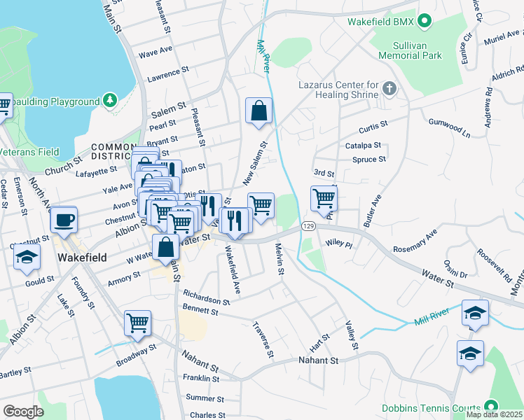Select the Bennett St label

pos(200,310)
